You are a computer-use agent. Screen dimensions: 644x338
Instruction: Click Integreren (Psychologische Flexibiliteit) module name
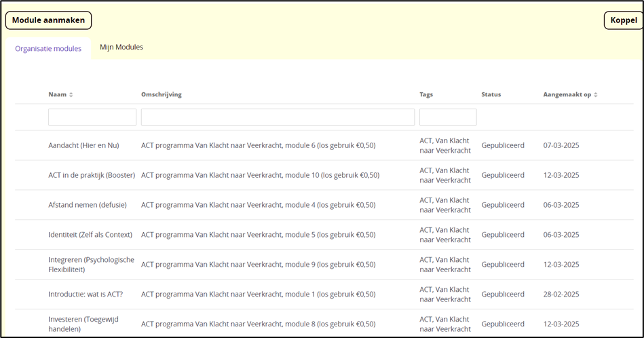click(x=91, y=265)
